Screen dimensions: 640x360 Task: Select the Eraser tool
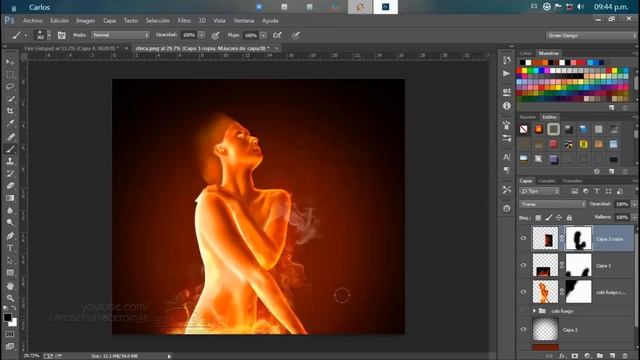[x=10, y=186]
